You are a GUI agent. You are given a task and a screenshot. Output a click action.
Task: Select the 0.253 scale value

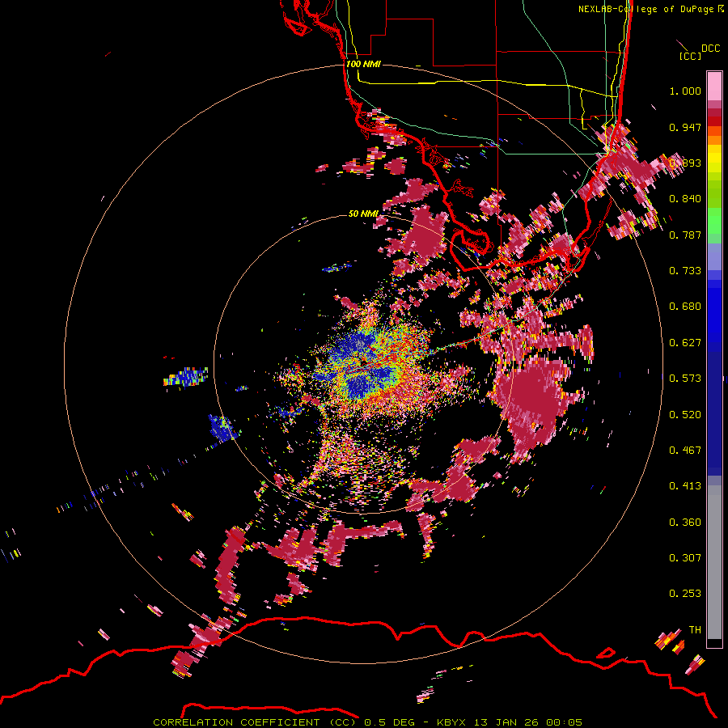pyautogui.click(x=685, y=594)
